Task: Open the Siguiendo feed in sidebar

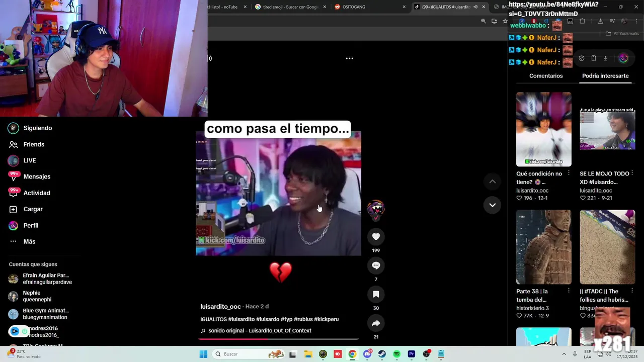Action: coord(30,128)
